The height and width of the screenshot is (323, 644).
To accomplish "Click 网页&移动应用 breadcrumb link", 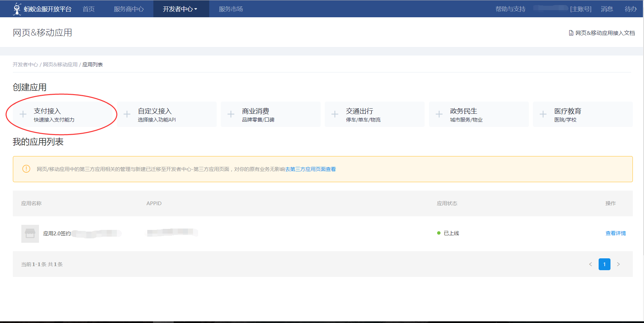I will (60, 64).
